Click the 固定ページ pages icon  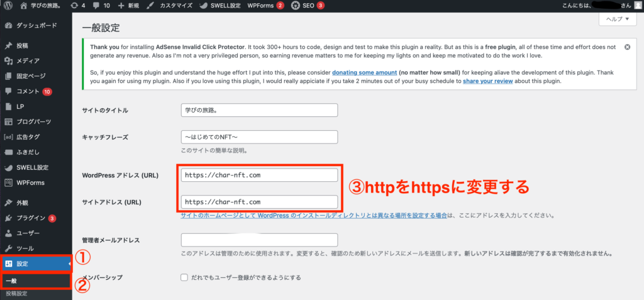point(8,76)
